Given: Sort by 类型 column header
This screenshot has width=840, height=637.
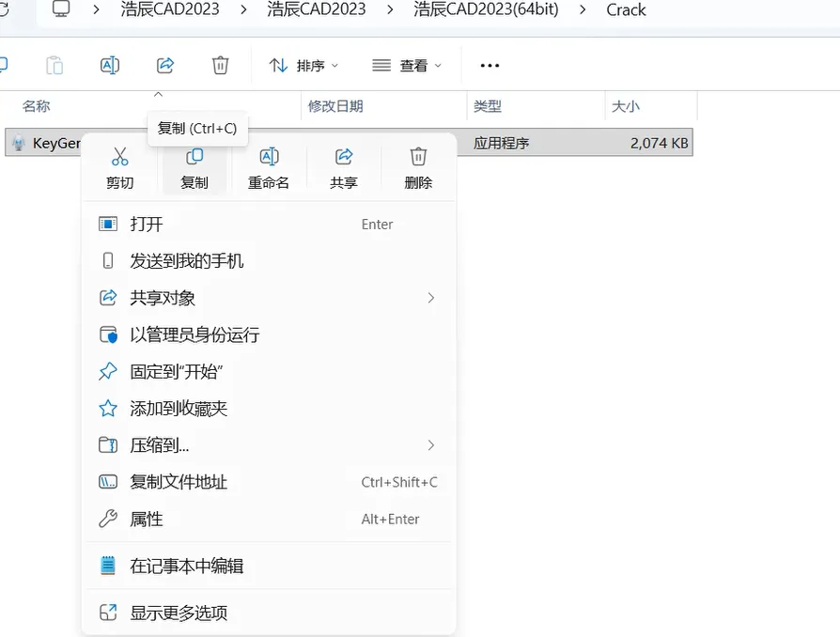Looking at the screenshot, I should (488, 106).
